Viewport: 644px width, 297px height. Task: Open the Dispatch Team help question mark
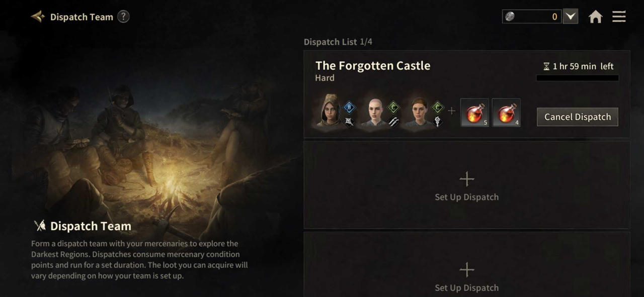tap(123, 17)
